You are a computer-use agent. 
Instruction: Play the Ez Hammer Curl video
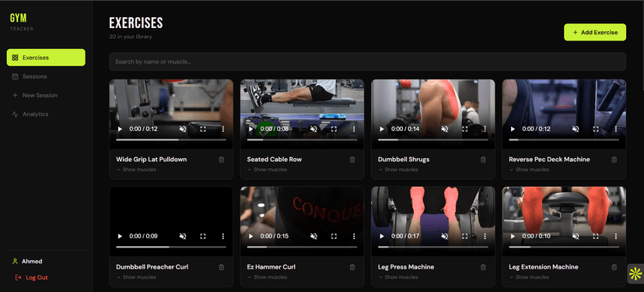(251, 237)
